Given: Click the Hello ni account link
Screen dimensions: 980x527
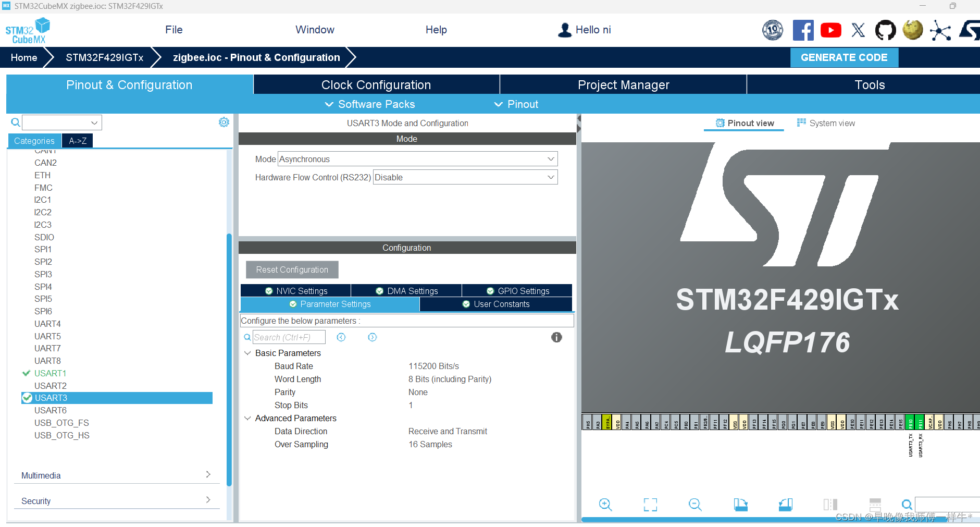Looking at the screenshot, I should tap(593, 30).
